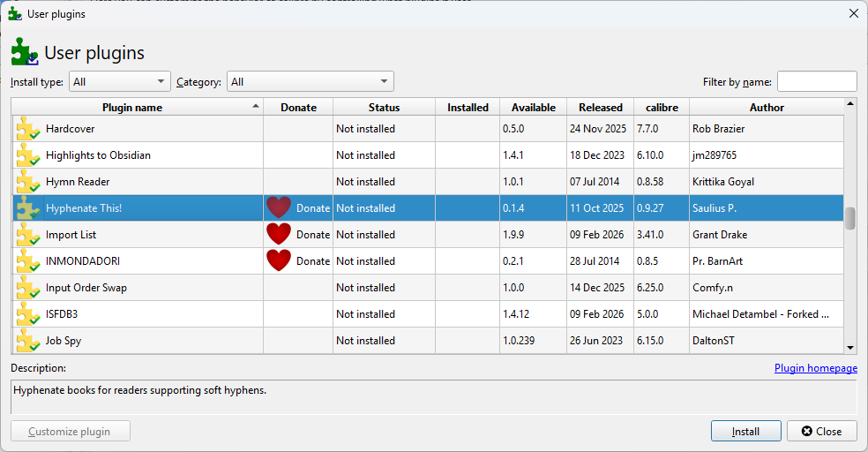Click the ISFDB3 plugin puzzle icon
The height and width of the screenshot is (452, 868).
[28, 314]
